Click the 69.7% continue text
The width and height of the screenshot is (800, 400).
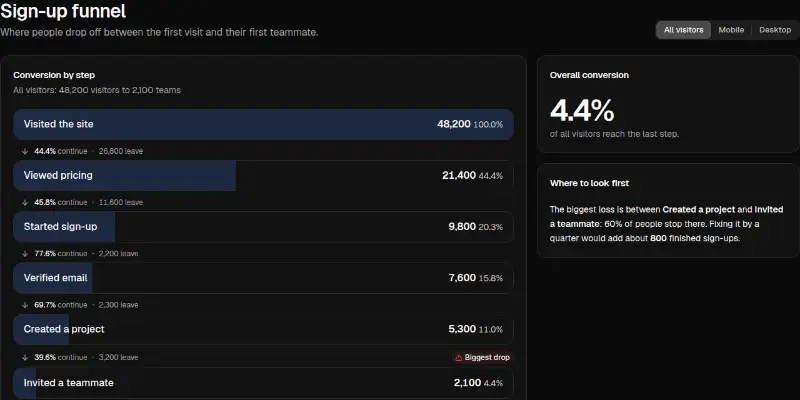coord(61,305)
